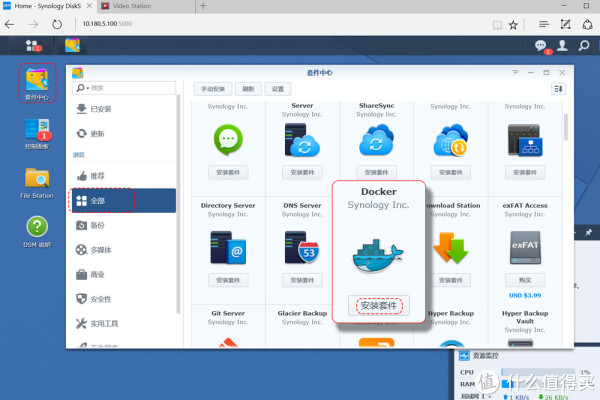Click the Manual Install button

(213, 89)
